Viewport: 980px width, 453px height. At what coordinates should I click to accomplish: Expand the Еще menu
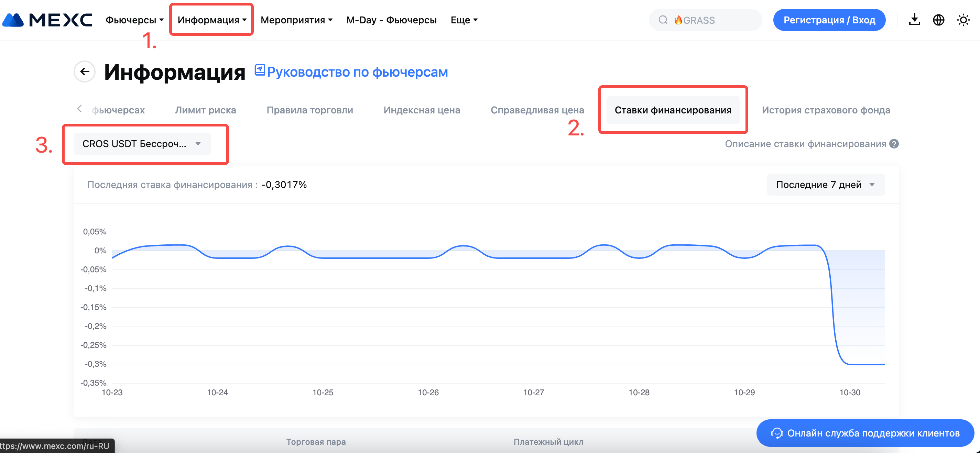(x=464, y=20)
